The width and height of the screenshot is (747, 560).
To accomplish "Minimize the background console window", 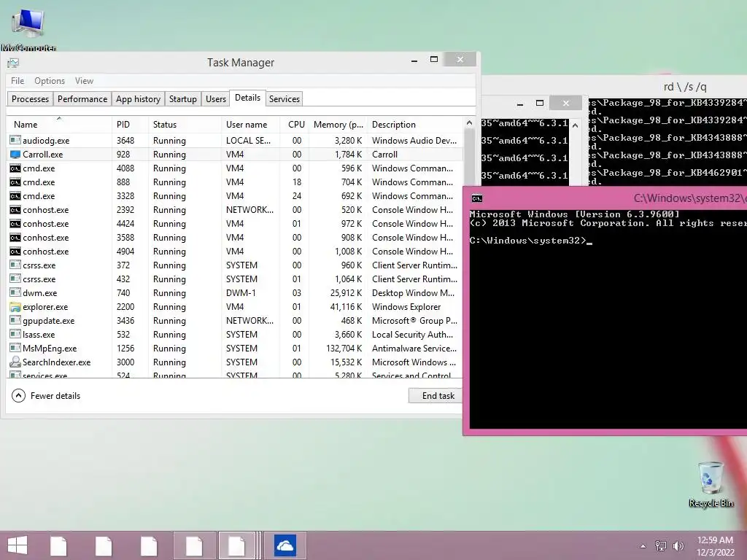I will (520, 104).
